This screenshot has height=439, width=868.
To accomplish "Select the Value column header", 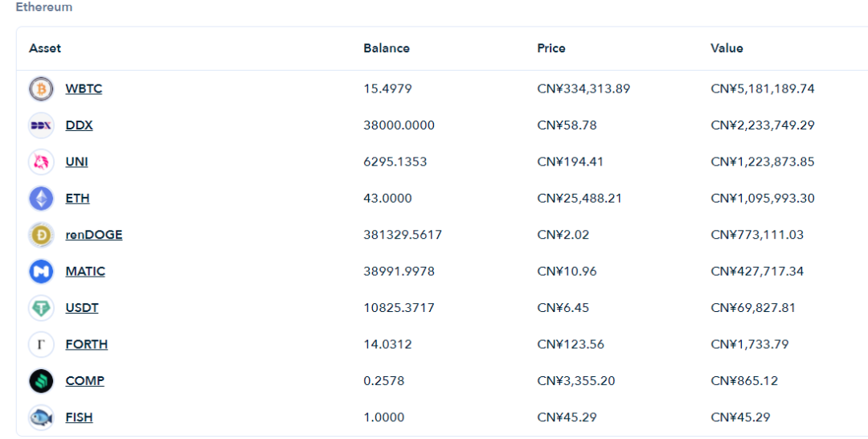I will coord(727,48).
